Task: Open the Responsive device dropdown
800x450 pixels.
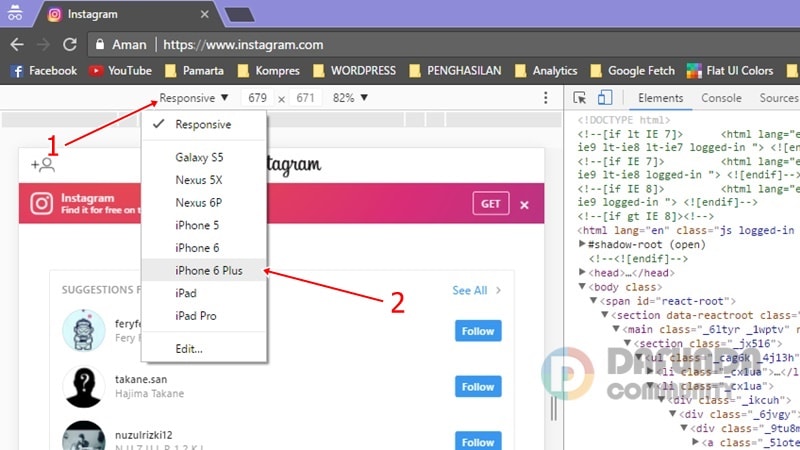Action: pyautogui.click(x=194, y=98)
